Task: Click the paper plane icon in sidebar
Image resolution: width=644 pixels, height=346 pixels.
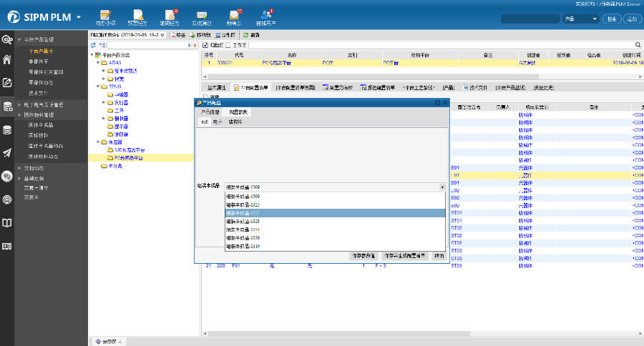Action: click(7, 152)
